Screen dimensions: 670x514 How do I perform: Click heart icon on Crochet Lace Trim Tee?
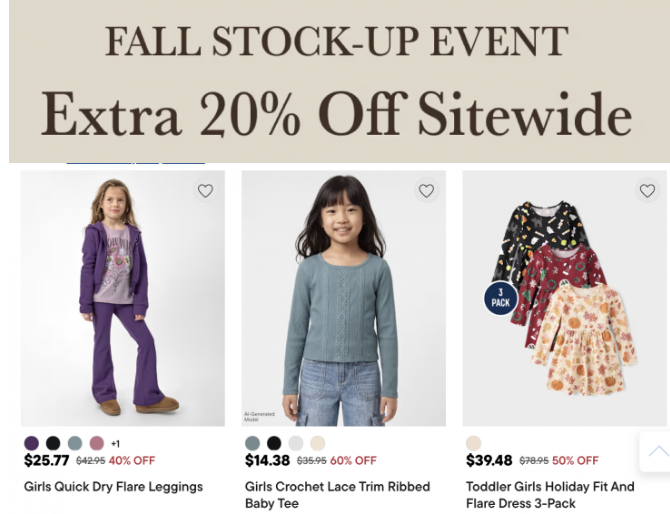click(426, 191)
